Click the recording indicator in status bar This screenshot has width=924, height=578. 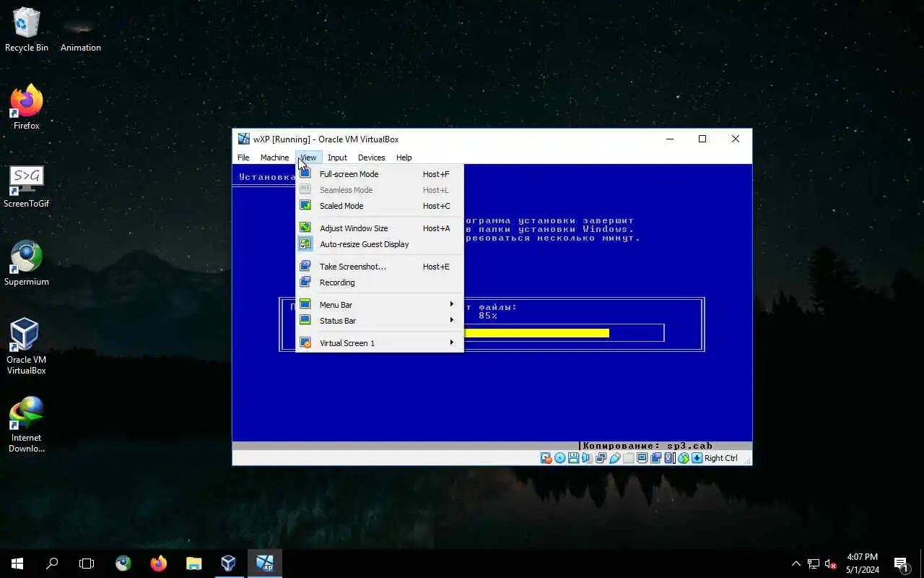pos(656,458)
